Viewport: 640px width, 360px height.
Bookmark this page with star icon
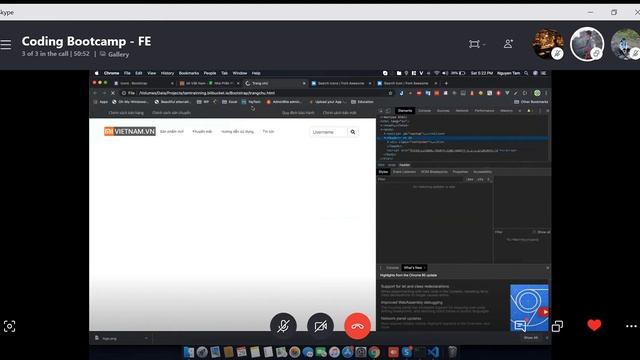click(x=391, y=93)
